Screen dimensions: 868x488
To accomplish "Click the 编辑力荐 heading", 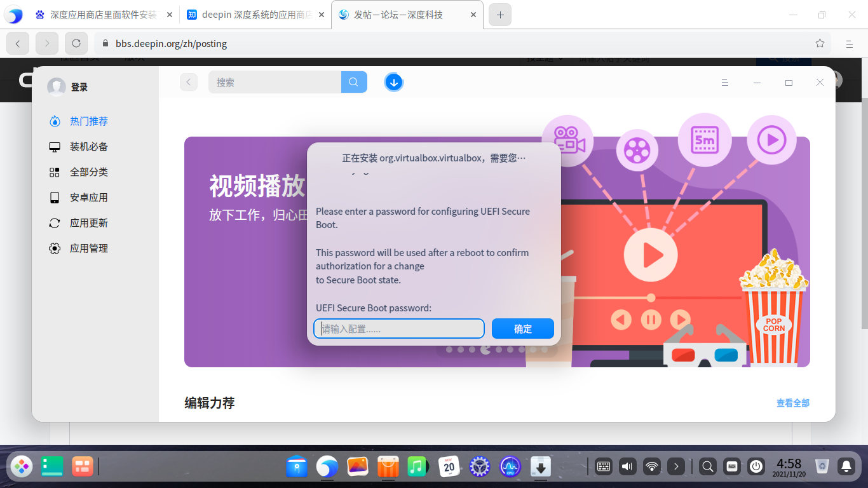I will [210, 403].
